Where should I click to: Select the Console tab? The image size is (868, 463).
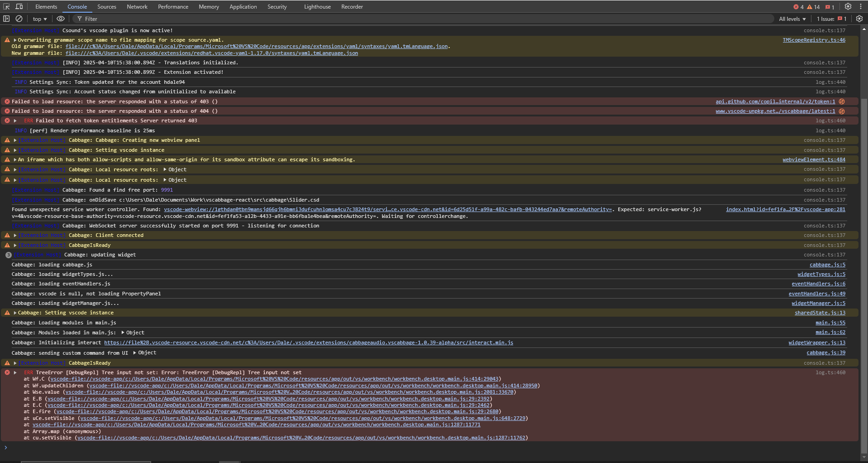point(77,7)
